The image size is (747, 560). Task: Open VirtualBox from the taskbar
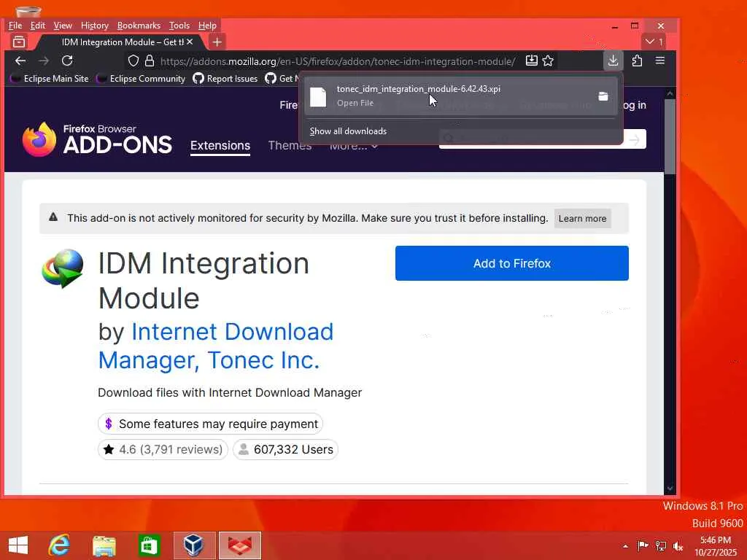[194, 545]
